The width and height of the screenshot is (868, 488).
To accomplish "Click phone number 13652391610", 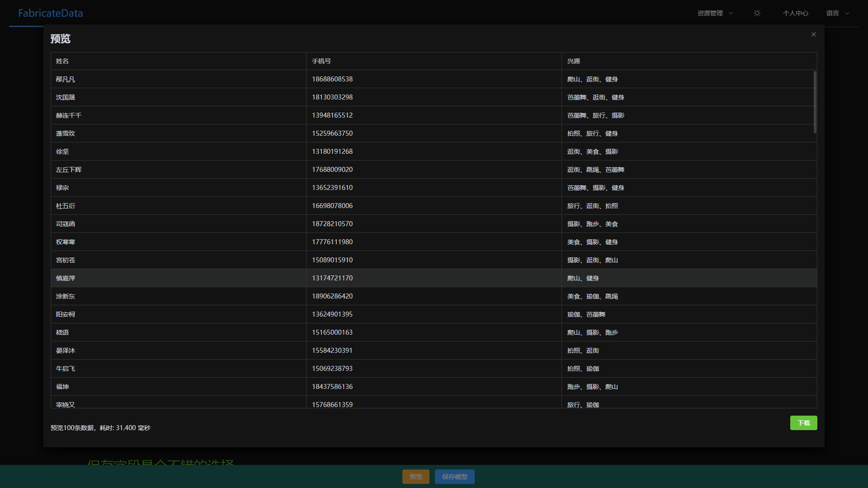I will (x=332, y=188).
